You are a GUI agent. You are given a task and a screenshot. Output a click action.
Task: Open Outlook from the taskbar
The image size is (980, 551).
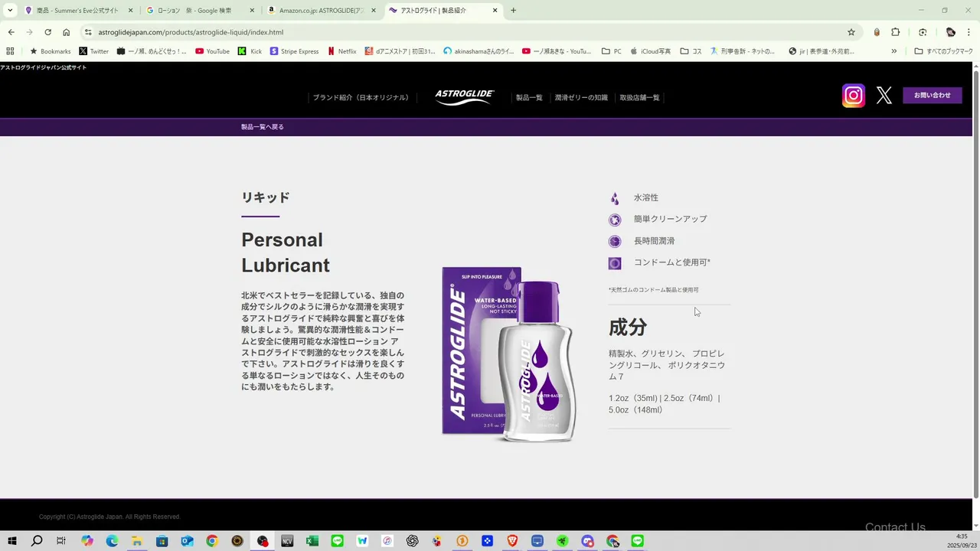coord(188,541)
